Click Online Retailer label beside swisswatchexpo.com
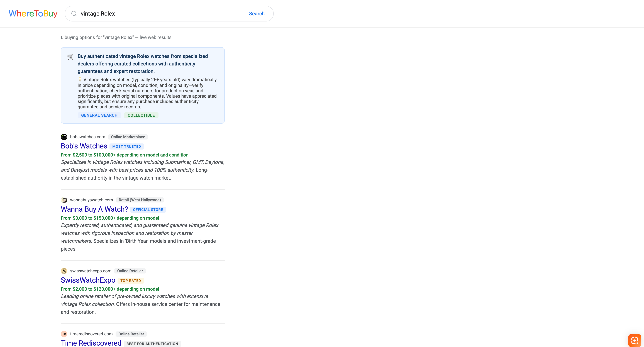644x347 pixels. click(130, 271)
